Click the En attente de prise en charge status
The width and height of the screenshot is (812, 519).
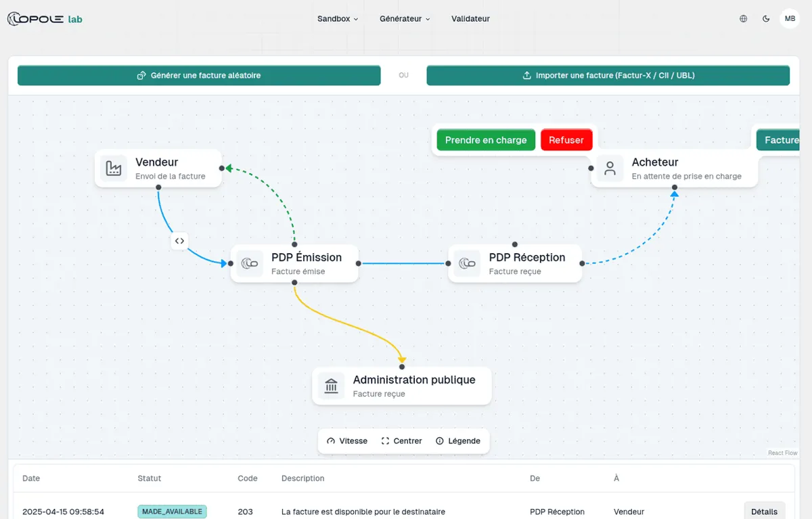[687, 177]
